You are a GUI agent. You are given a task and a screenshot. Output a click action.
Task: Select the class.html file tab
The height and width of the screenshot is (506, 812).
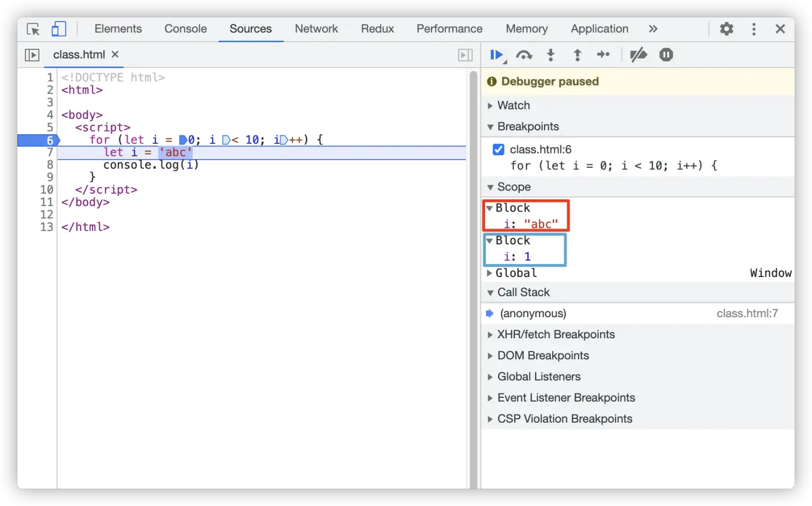pos(79,55)
